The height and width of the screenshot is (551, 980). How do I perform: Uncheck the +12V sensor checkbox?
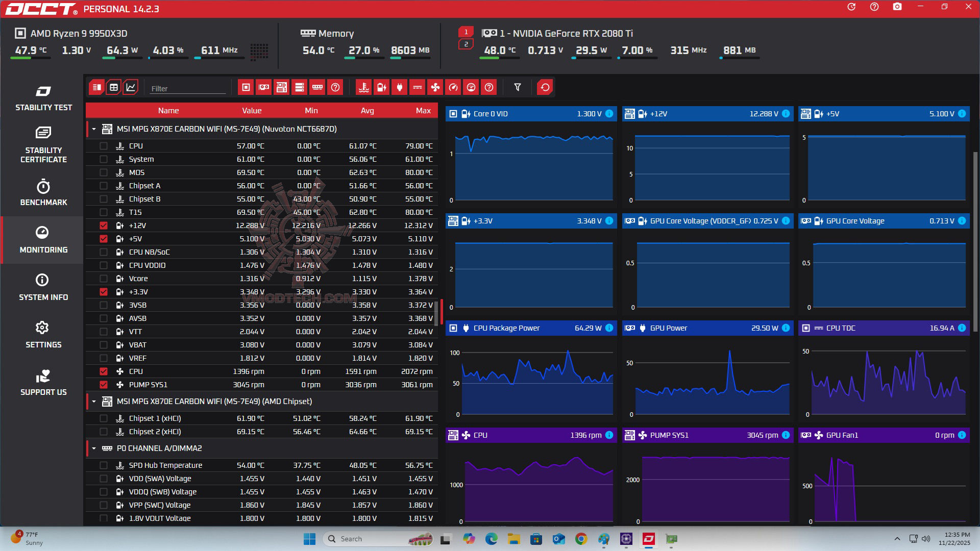click(104, 226)
